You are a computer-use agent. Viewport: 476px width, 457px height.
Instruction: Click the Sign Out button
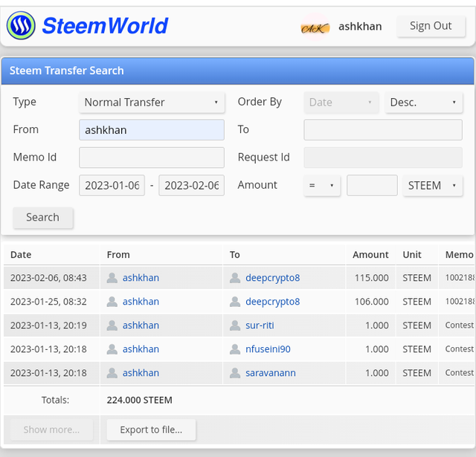(431, 26)
